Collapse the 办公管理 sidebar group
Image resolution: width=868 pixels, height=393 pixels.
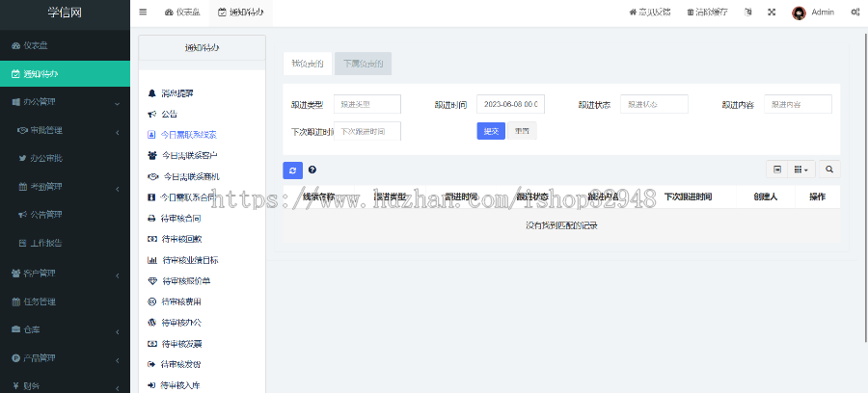tap(65, 102)
